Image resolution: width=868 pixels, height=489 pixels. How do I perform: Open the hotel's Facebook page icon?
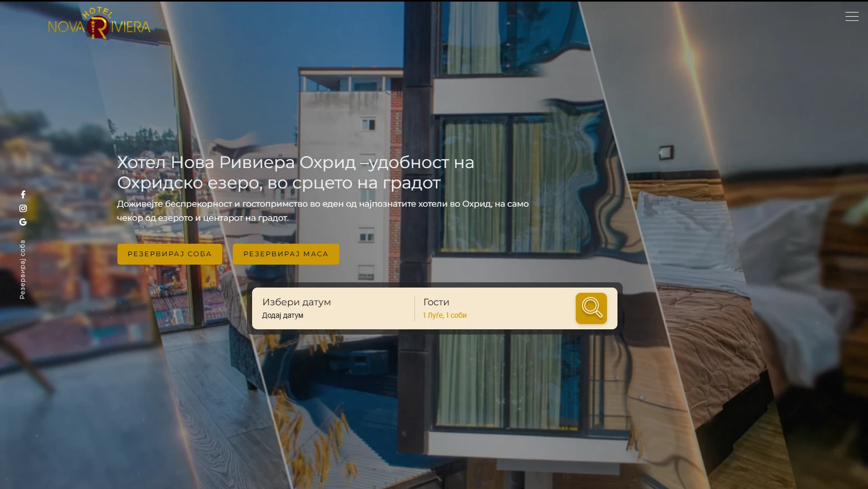point(23,195)
